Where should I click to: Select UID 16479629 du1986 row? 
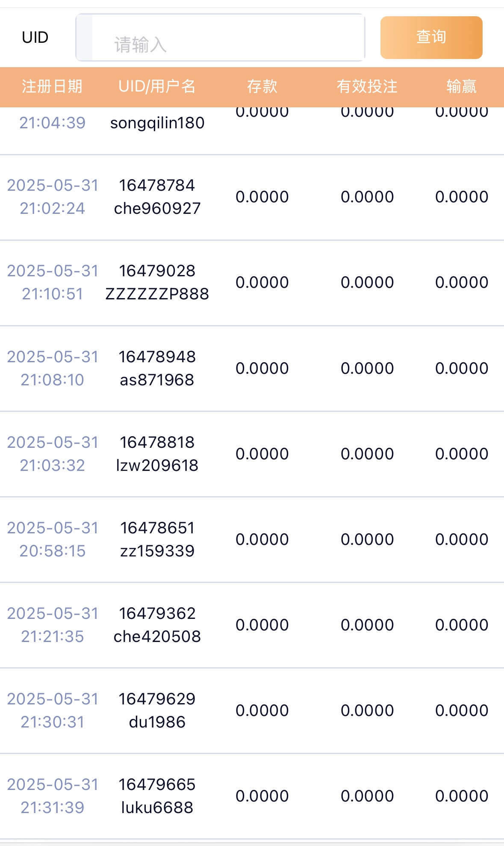pyautogui.click(x=157, y=710)
